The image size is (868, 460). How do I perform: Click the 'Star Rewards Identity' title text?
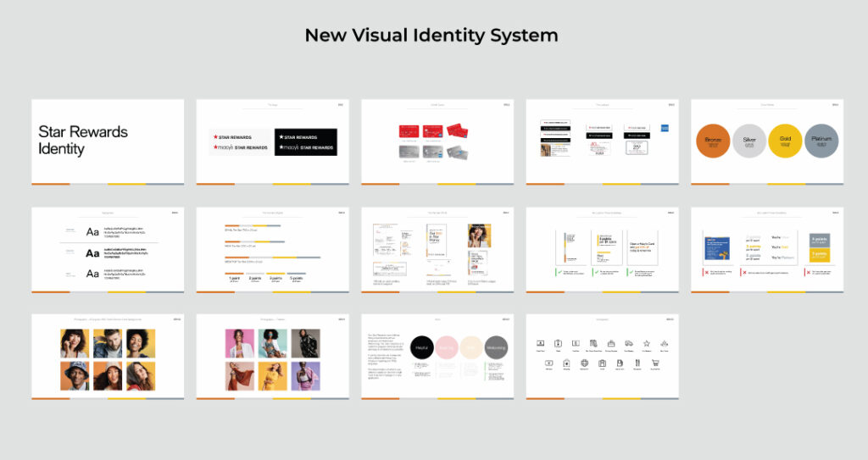[x=83, y=141]
